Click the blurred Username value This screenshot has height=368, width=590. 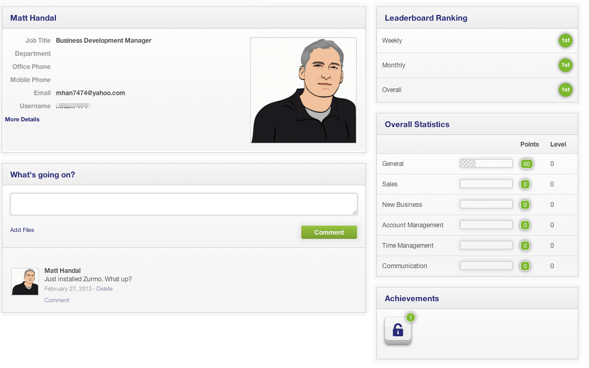pyautogui.click(x=73, y=106)
